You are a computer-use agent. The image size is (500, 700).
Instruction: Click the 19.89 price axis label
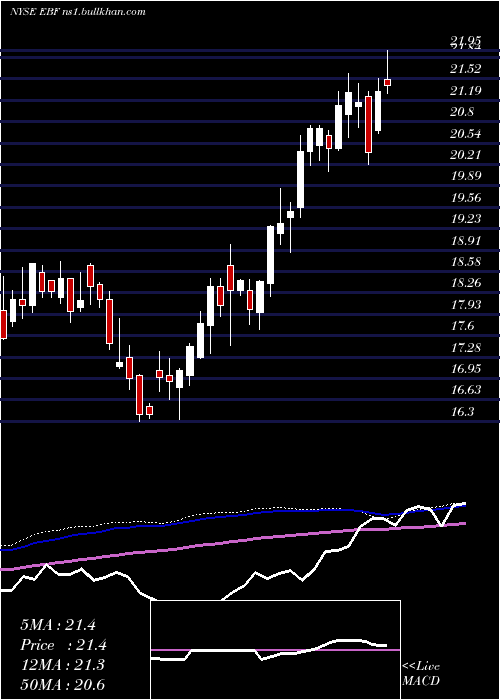click(x=466, y=175)
